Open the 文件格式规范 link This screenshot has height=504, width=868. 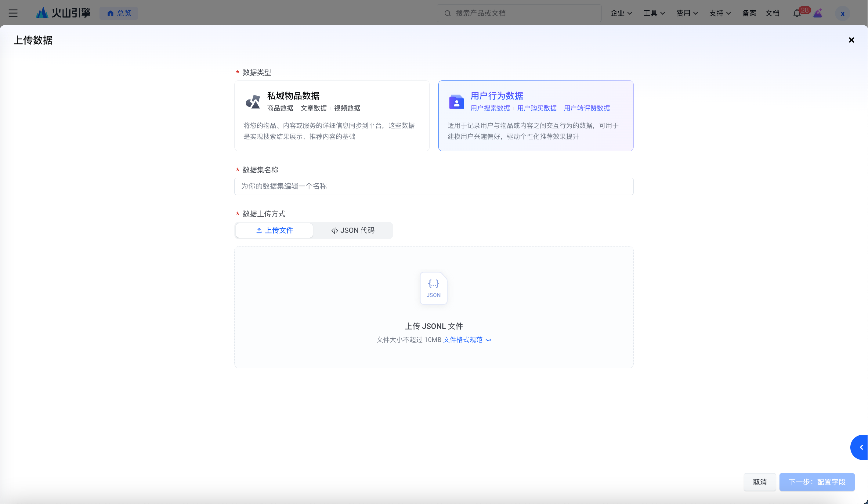463,340
